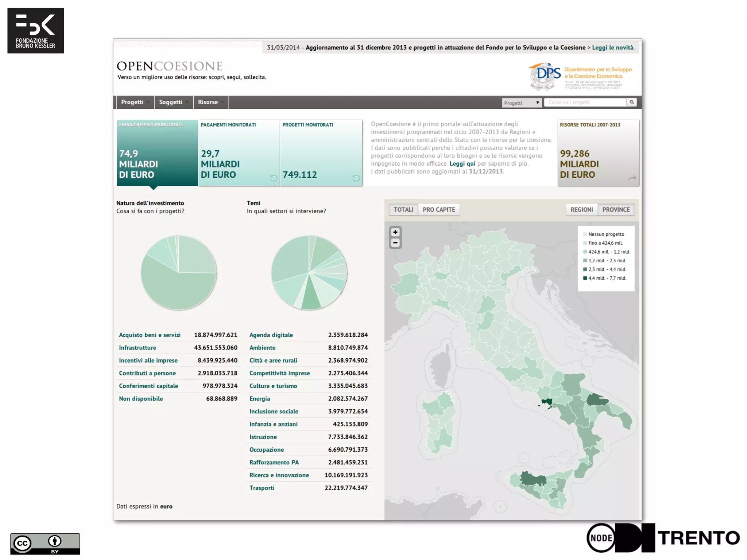Click arrow icon on Risorse Totali tile
This screenshot has width=747, height=560.
632,178
